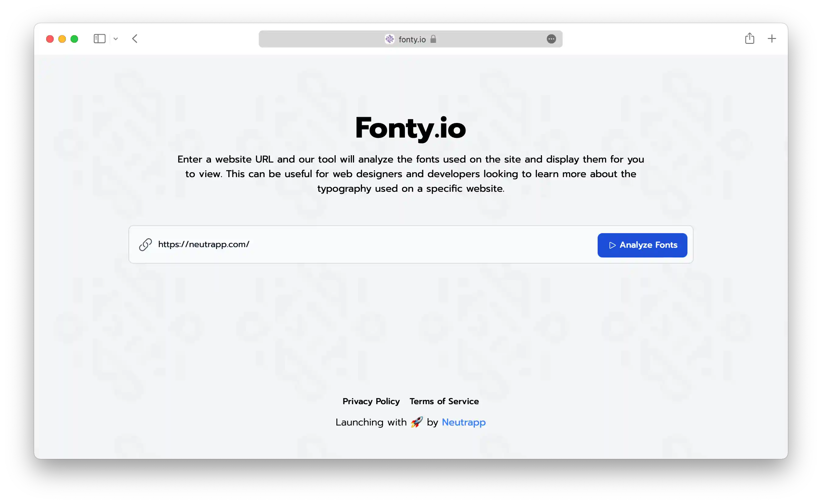Open the Privacy Policy page
The height and width of the screenshot is (504, 822).
[371, 401]
